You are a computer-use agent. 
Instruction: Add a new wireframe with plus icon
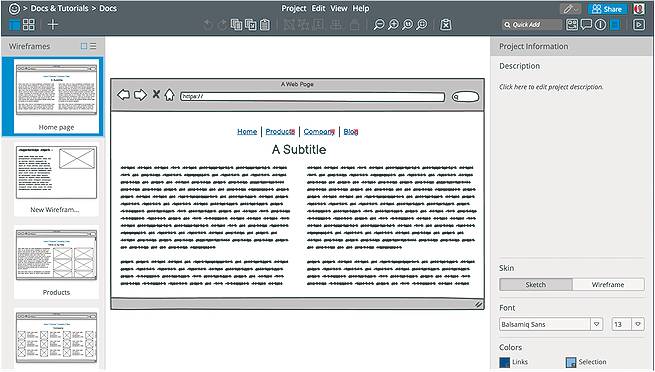pyautogui.click(x=53, y=25)
